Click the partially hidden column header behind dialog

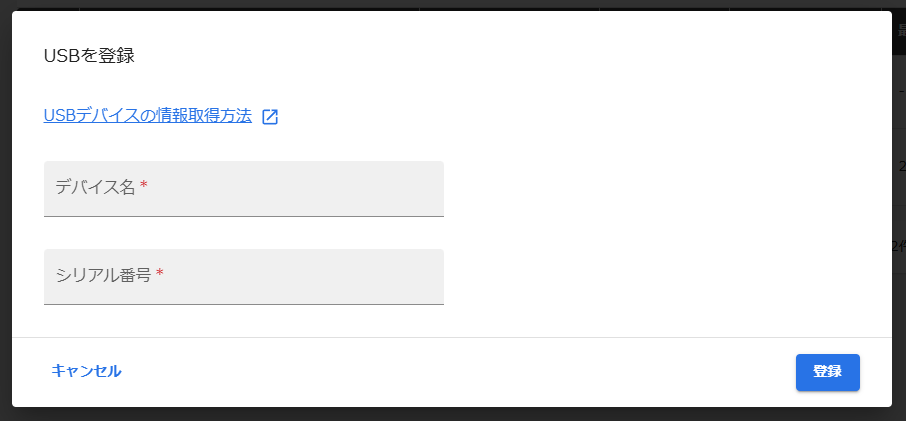coord(900,31)
